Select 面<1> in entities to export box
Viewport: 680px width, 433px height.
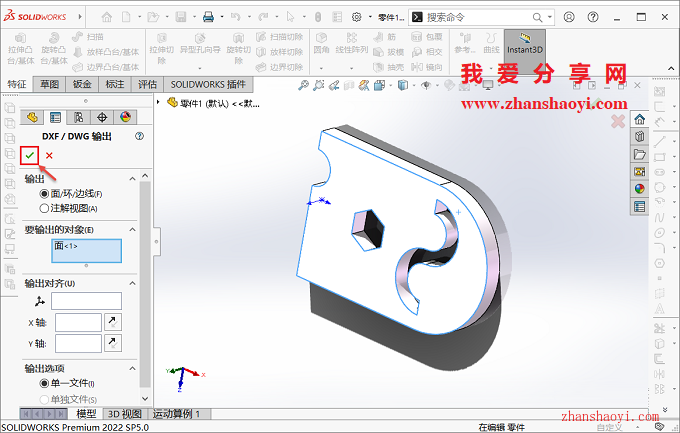click(x=66, y=246)
